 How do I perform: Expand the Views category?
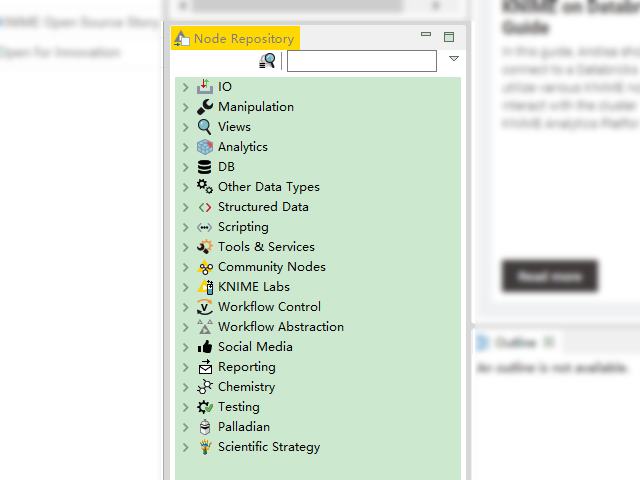click(186, 127)
